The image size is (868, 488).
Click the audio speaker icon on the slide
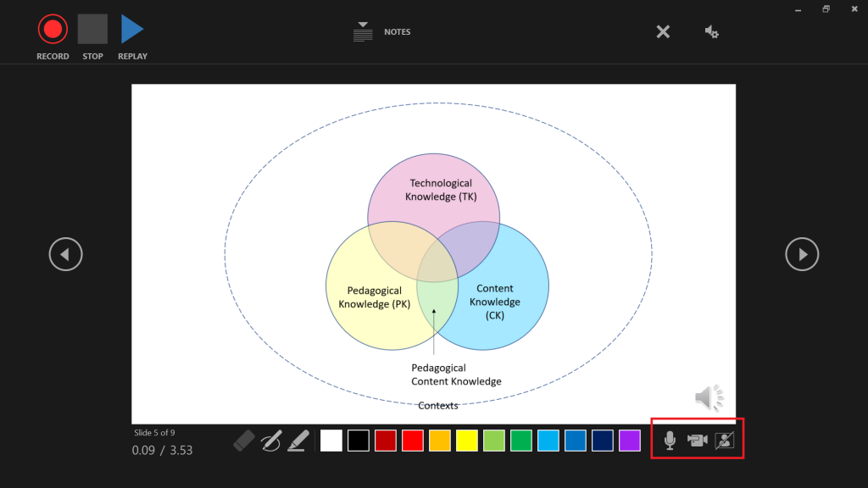click(709, 397)
